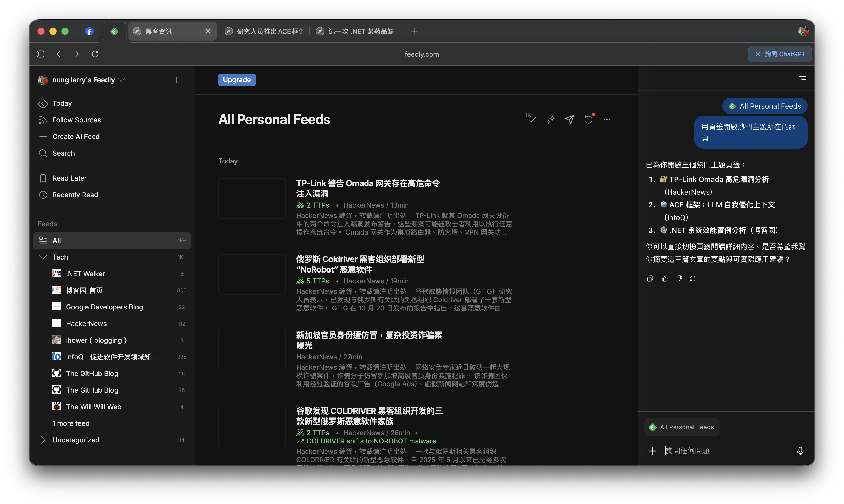Click the mark all as read checkmark

tap(532, 119)
